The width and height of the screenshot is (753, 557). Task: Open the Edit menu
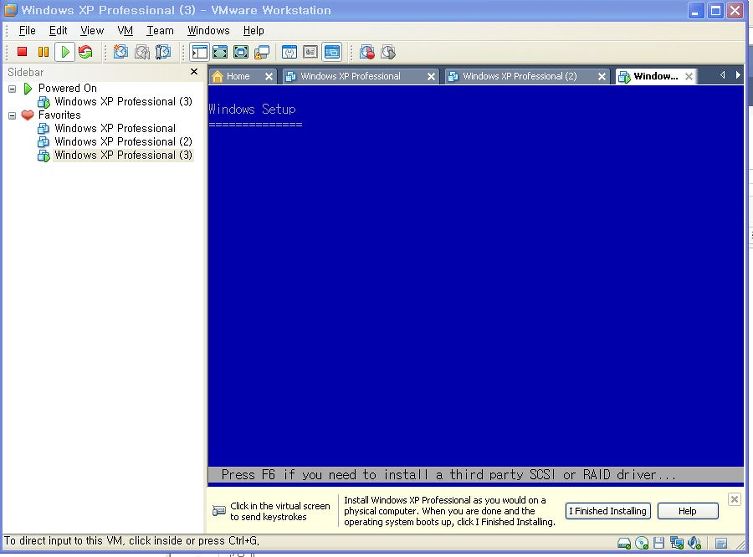[x=58, y=31]
